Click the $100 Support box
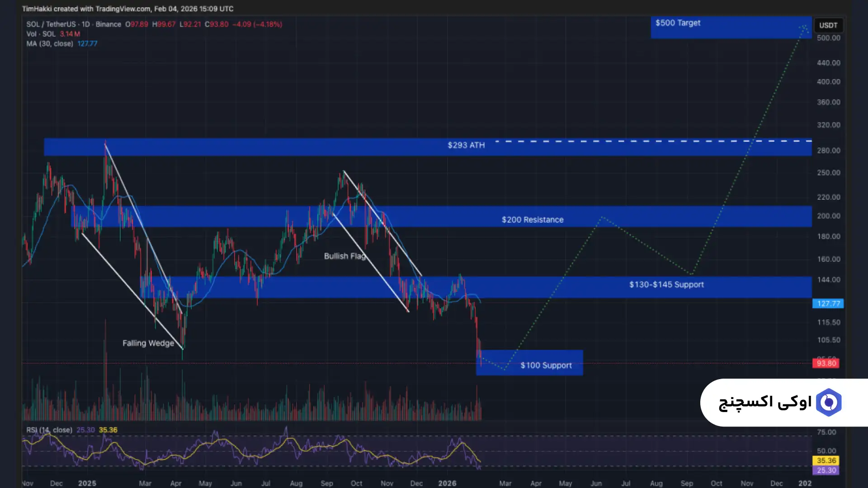This screenshot has height=488, width=868. [x=546, y=365]
